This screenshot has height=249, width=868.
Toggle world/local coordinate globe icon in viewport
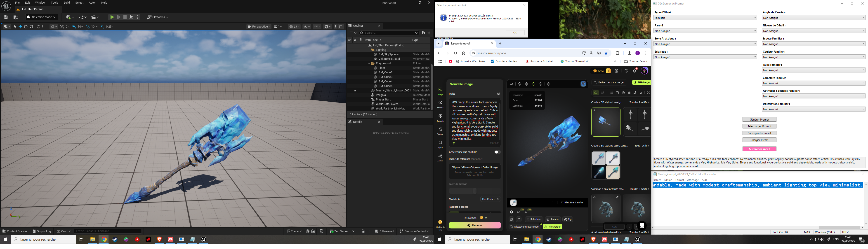(38, 27)
